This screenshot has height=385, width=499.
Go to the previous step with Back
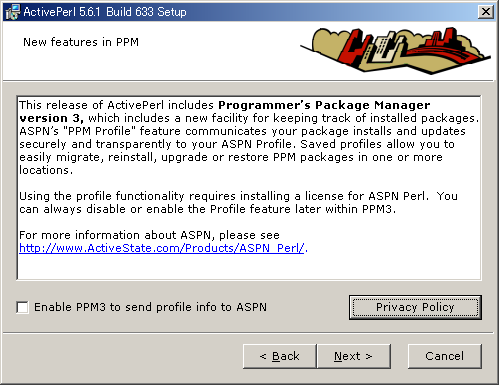point(279,356)
